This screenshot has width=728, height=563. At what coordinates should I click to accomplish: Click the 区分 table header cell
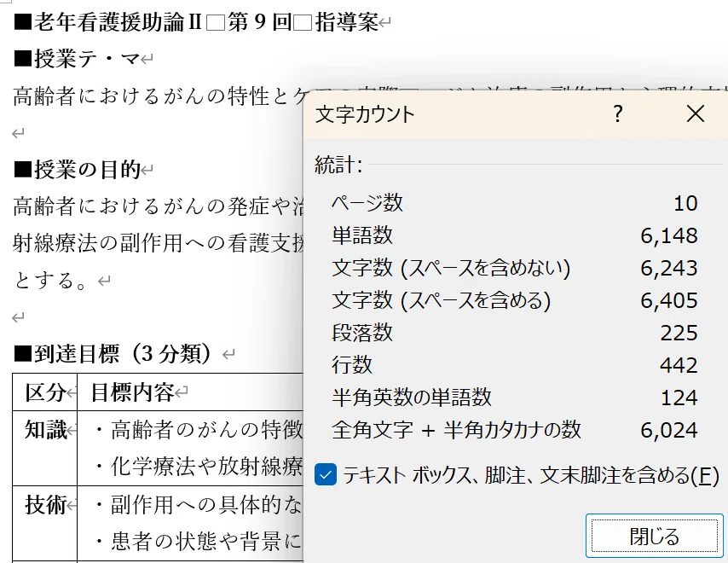click(x=45, y=392)
